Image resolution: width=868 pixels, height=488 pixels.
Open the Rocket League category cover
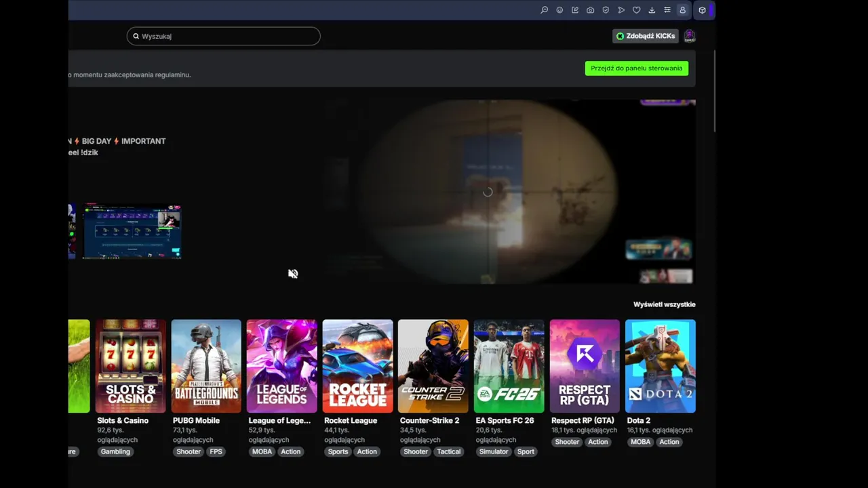click(x=357, y=366)
